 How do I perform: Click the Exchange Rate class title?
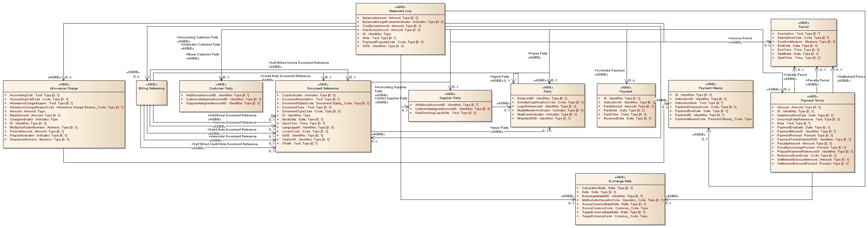point(620,181)
